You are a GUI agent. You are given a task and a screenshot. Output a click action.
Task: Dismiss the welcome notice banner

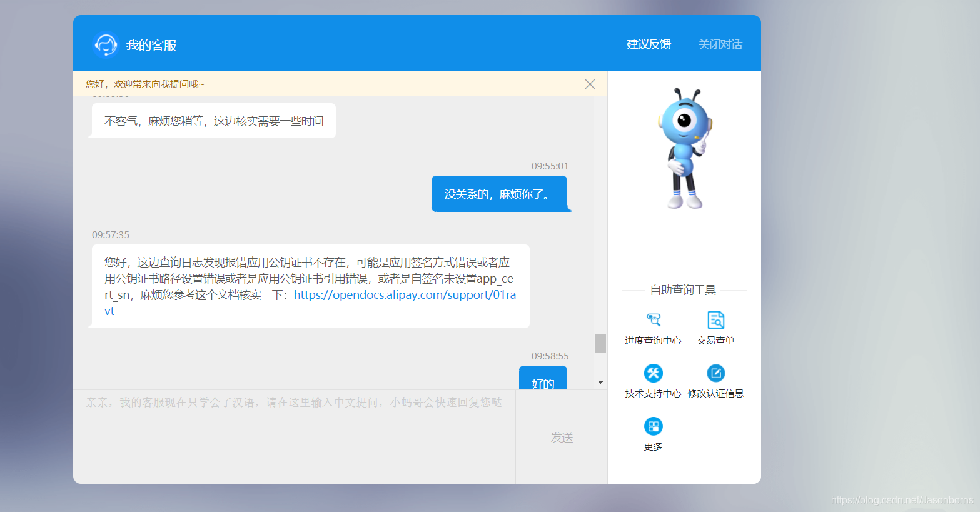590,84
